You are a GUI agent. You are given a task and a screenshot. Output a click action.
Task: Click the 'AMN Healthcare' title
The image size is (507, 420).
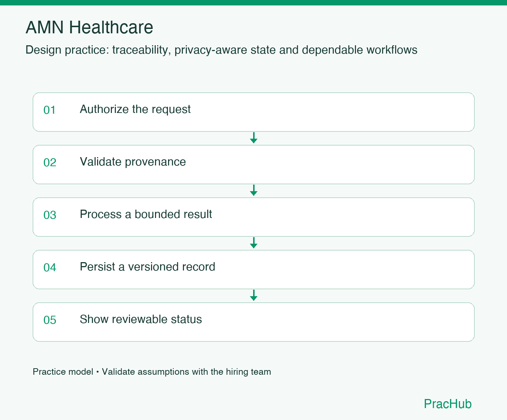tap(89, 28)
